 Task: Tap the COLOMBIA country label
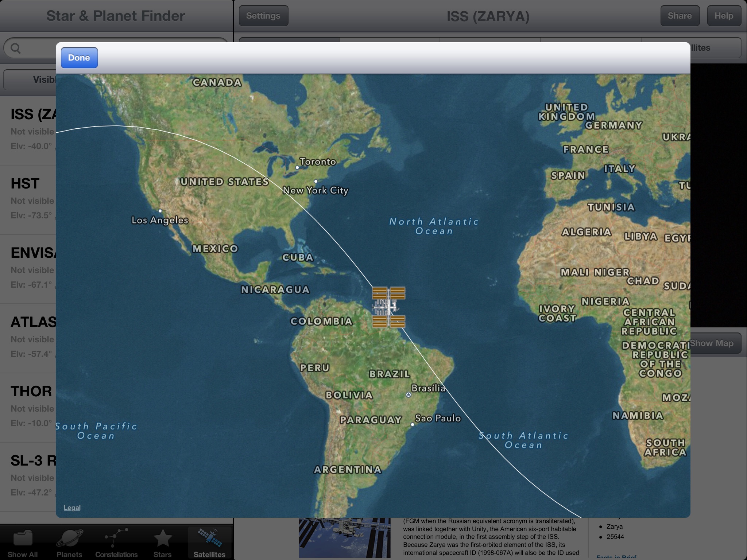pyautogui.click(x=321, y=321)
